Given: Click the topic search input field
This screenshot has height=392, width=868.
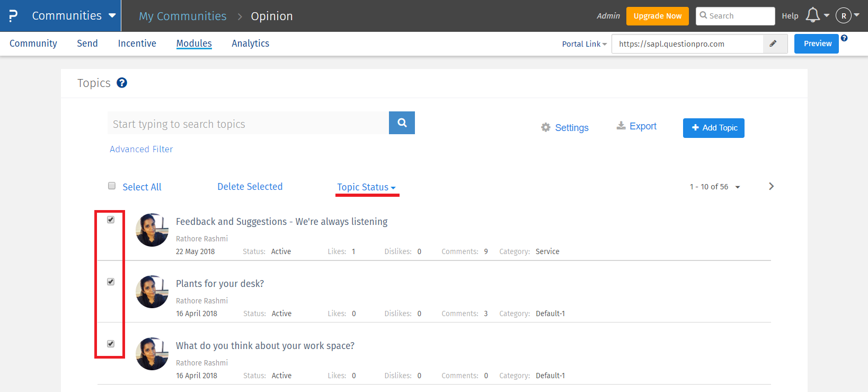Looking at the screenshot, I should 248,124.
